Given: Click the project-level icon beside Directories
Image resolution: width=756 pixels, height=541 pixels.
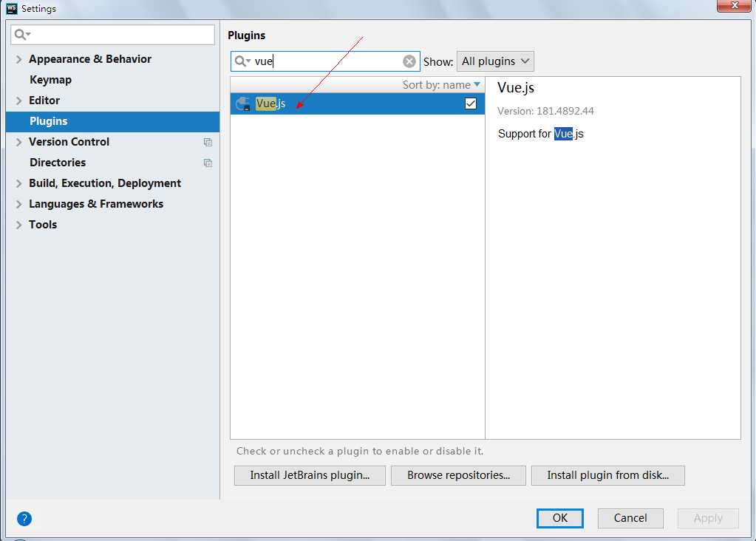Looking at the screenshot, I should pyautogui.click(x=208, y=163).
